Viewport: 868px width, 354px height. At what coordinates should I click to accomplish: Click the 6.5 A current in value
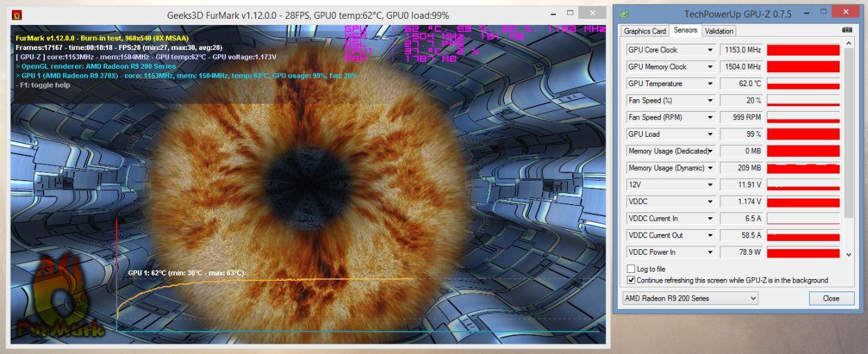[741, 218]
